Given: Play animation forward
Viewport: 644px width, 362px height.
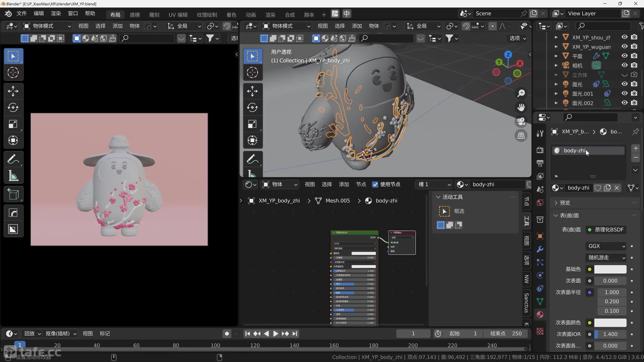Looking at the screenshot, I should coord(275,334).
